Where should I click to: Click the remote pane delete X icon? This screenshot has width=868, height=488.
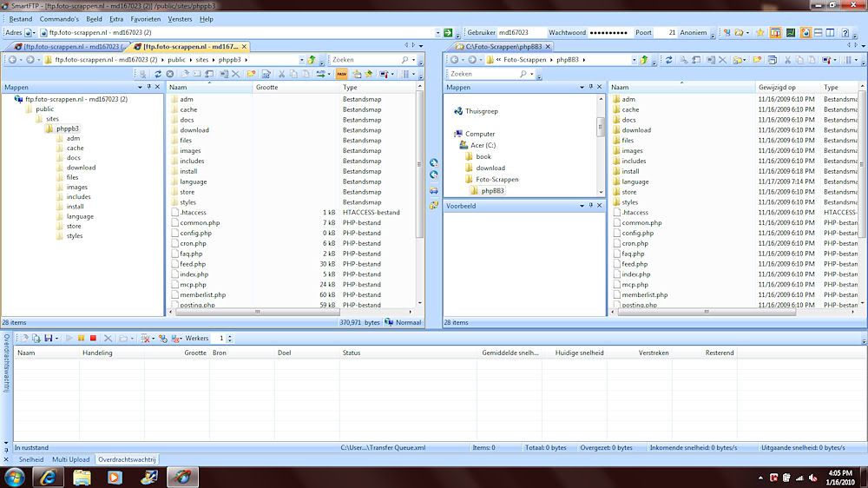[x=236, y=74]
